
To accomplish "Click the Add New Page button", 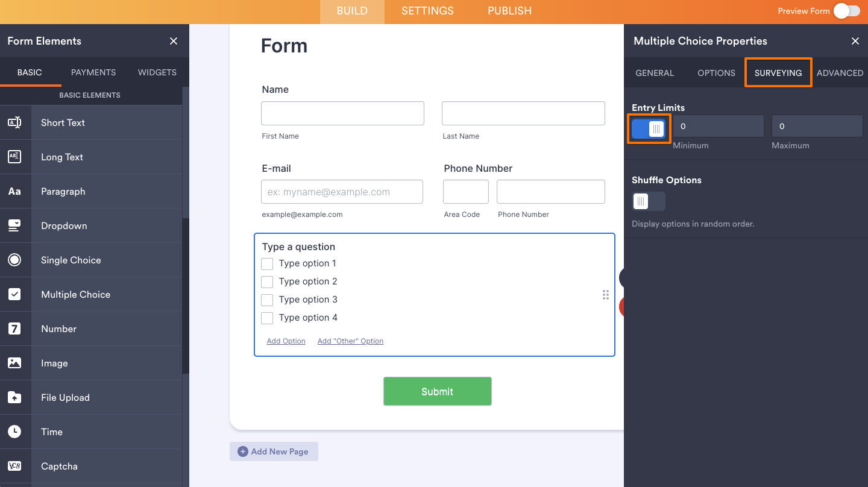I will click(274, 451).
